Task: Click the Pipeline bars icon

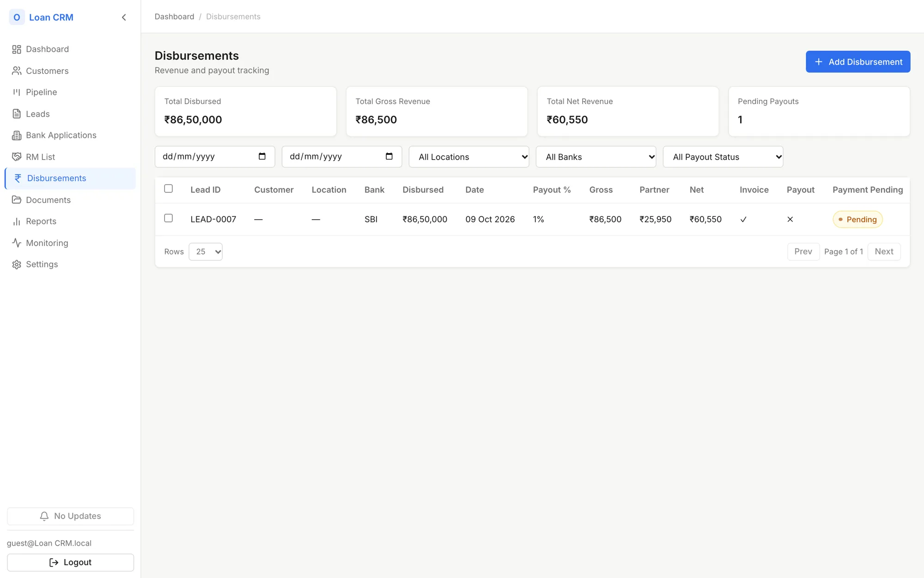Action: point(17,92)
